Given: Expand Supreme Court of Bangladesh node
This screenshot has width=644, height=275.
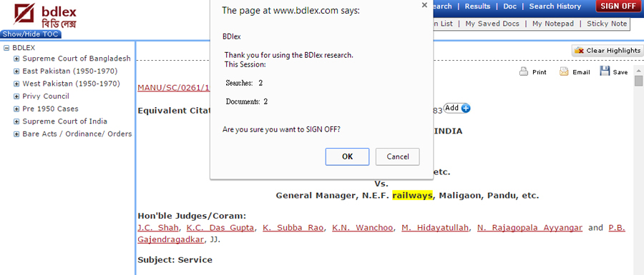Looking at the screenshot, I should (16, 59).
